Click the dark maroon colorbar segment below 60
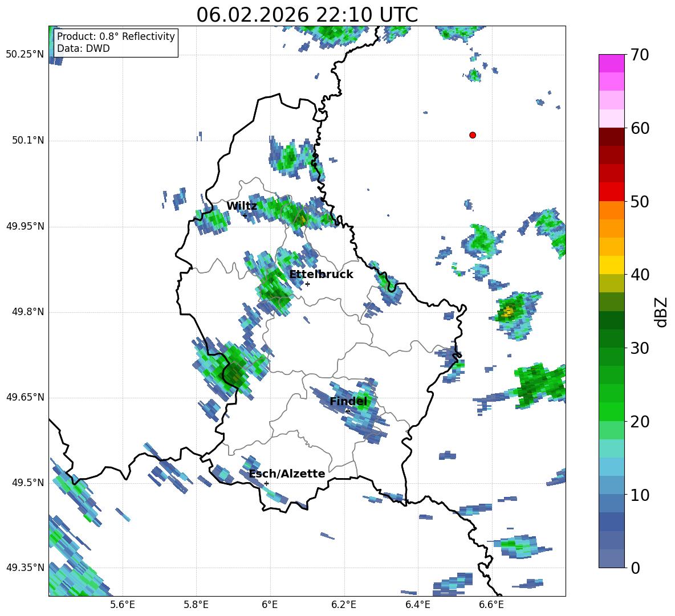This screenshot has width=675, height=616. click(x=612, y=137)
